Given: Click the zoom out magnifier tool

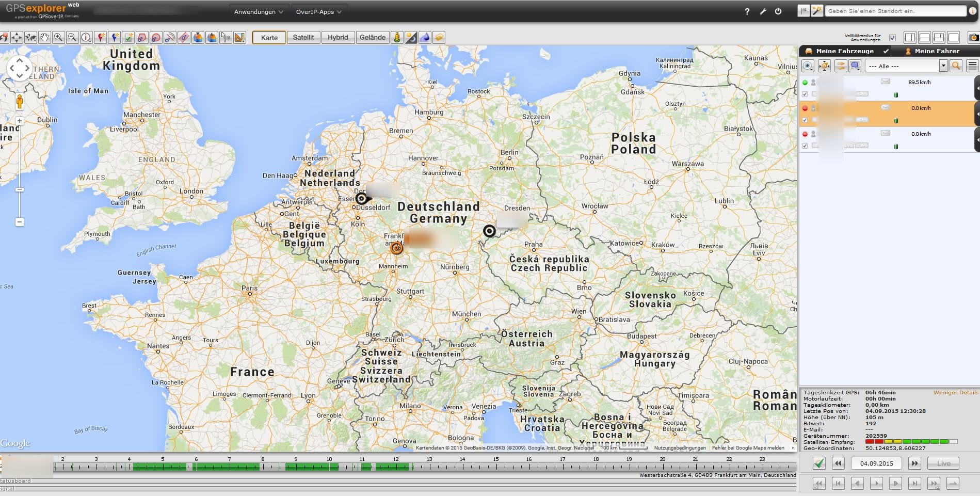Looking at the screenshot, I should tap(72, 37).
